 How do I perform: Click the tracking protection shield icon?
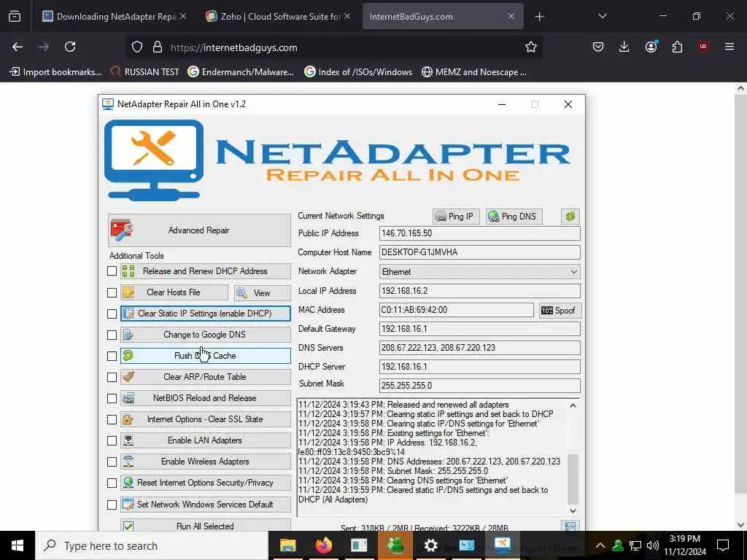(137, 47)
